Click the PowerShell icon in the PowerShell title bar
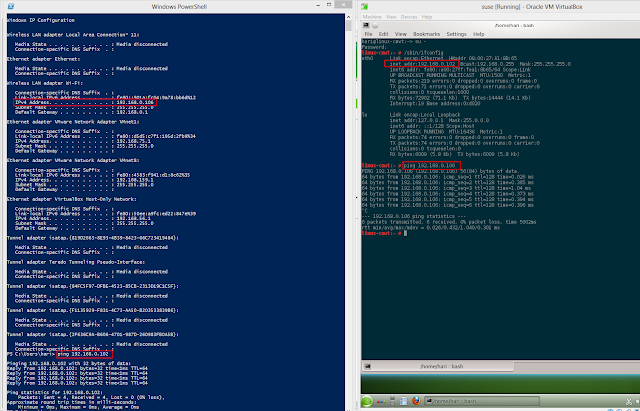Image resolution: width=640 pixels, height=411 pixels. click(x=11, y=6)
